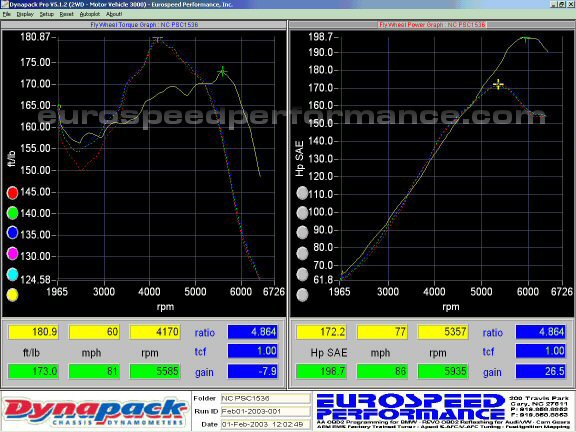Image resolution: width=576 pixels, height=432 pixels.
Task: Toggle the red run color button on torque graph
Action: pyautogui.click(x=12, y=192)
